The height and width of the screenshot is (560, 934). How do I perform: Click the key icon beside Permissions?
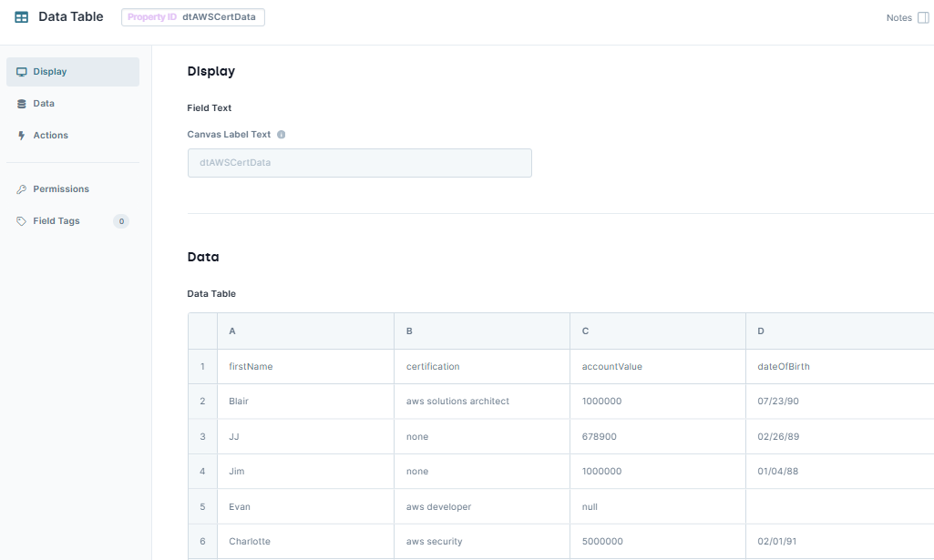[20, 188]
